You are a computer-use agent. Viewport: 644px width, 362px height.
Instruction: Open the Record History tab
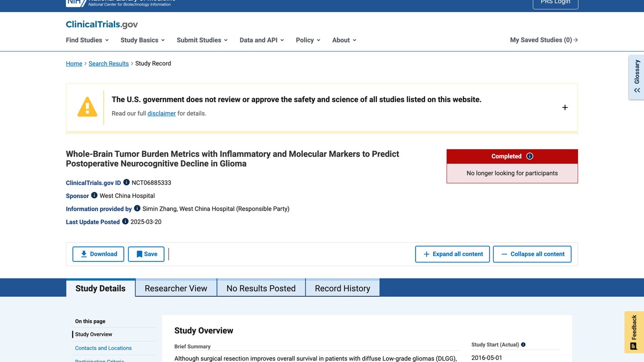(343, 288)
